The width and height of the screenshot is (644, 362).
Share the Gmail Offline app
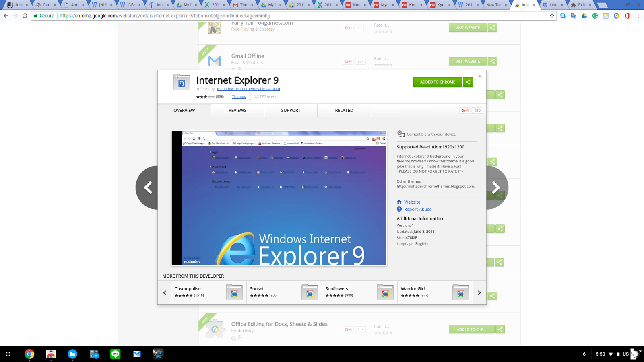(492, 61)
